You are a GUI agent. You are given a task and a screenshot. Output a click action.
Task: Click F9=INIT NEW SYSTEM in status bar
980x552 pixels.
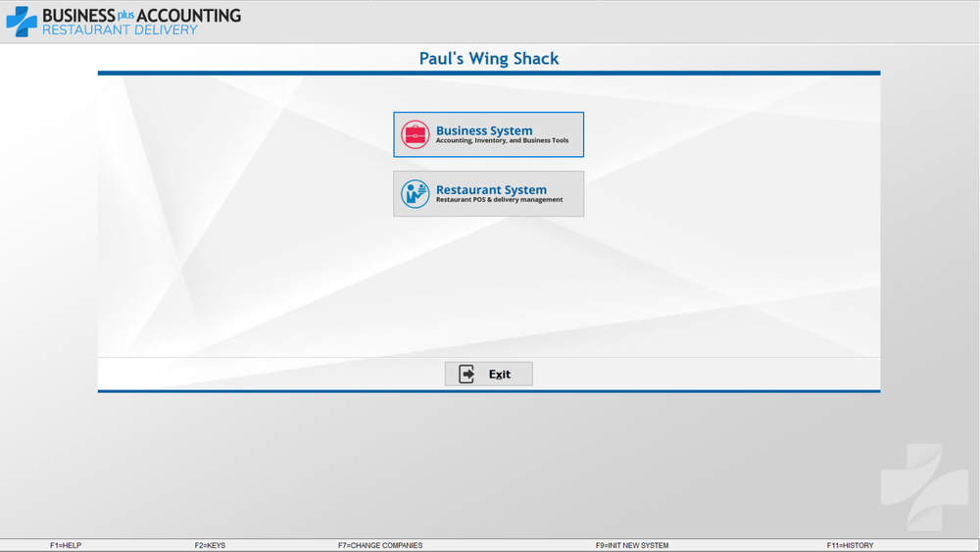click(632, 545)
